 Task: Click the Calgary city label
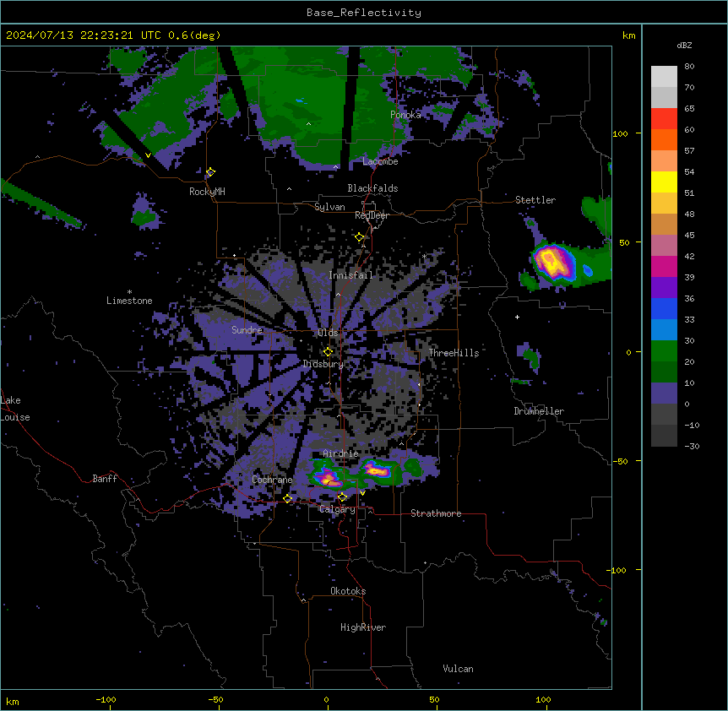338,509
